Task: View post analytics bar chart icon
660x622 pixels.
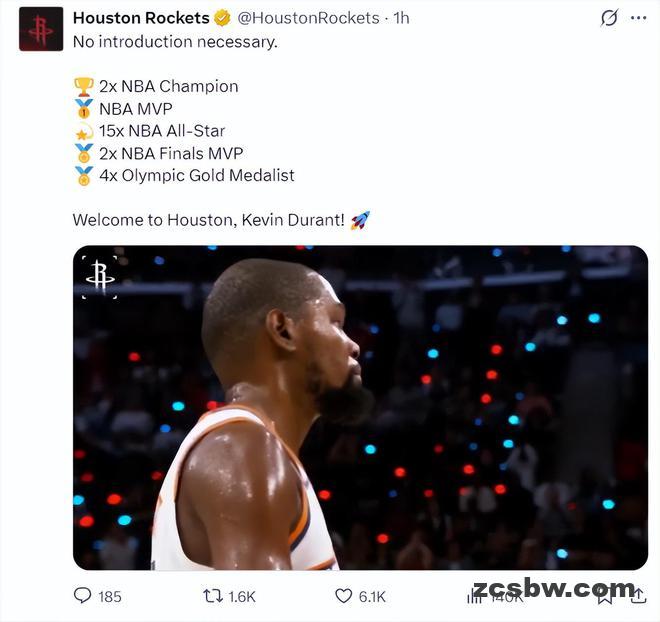Action: (474, 596)
